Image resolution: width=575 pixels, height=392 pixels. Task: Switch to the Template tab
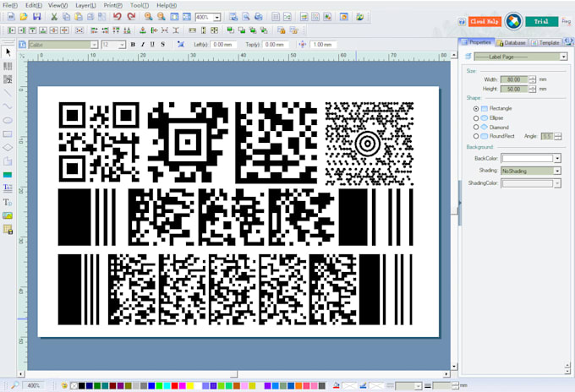545,43
